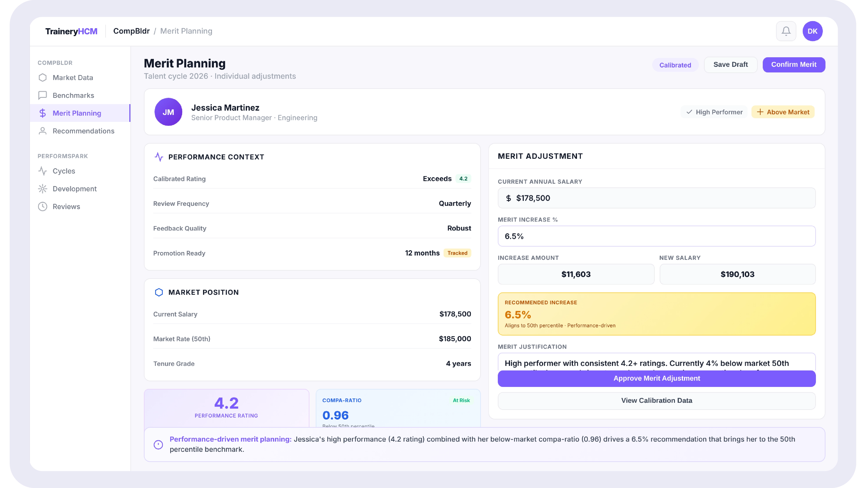Open Recommendations in sidebar
The height and width of the screenshot is (488, 868).
click(80, 131)
